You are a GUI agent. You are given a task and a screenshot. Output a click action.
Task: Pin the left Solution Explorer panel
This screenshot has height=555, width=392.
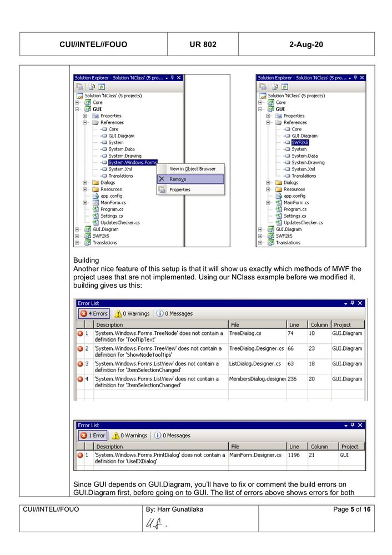pyautogui.click(x=173, y=78)
